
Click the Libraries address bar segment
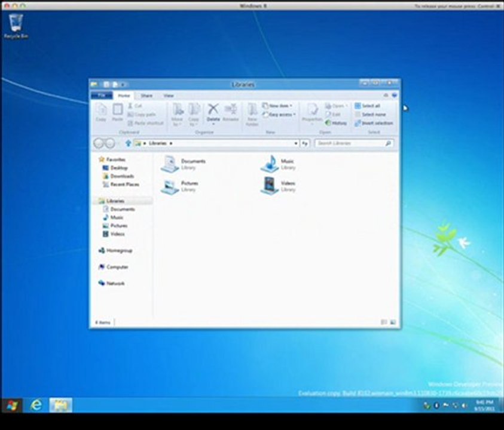pos(157,143)
